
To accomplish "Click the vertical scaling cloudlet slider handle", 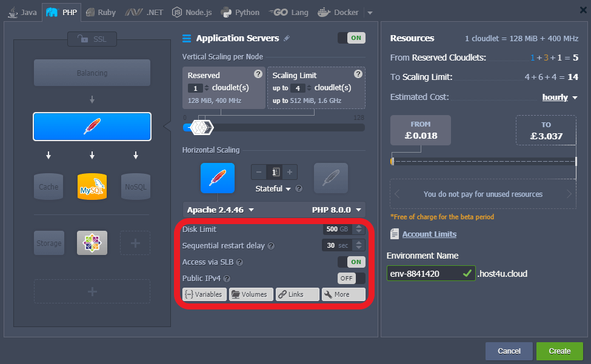I will coord(201,128).
